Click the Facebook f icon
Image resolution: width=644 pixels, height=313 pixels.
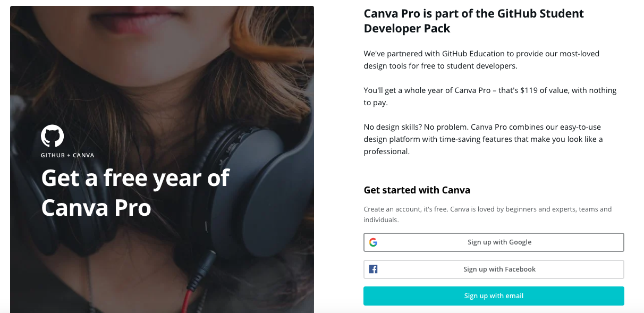(x=374, y=269)
